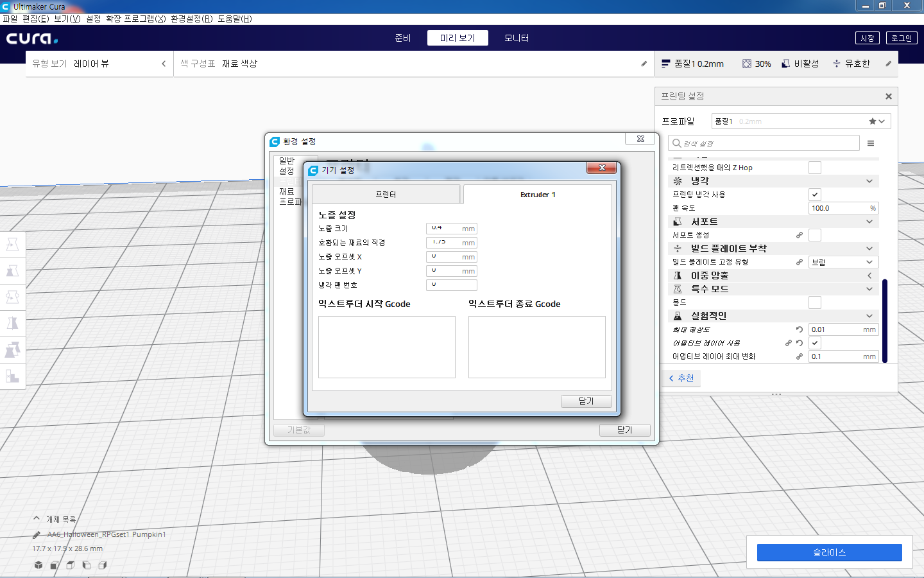Click the adhesion 유효한 icon in summary bar
This screenshot has height=578, width=924.
pyautogui.click(x=837, y=64)
